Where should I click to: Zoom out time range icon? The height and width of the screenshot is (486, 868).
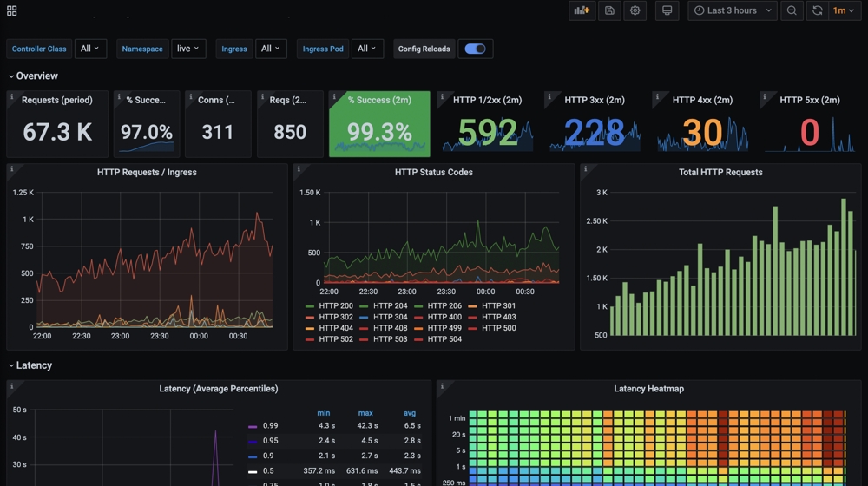coord(792,10)
